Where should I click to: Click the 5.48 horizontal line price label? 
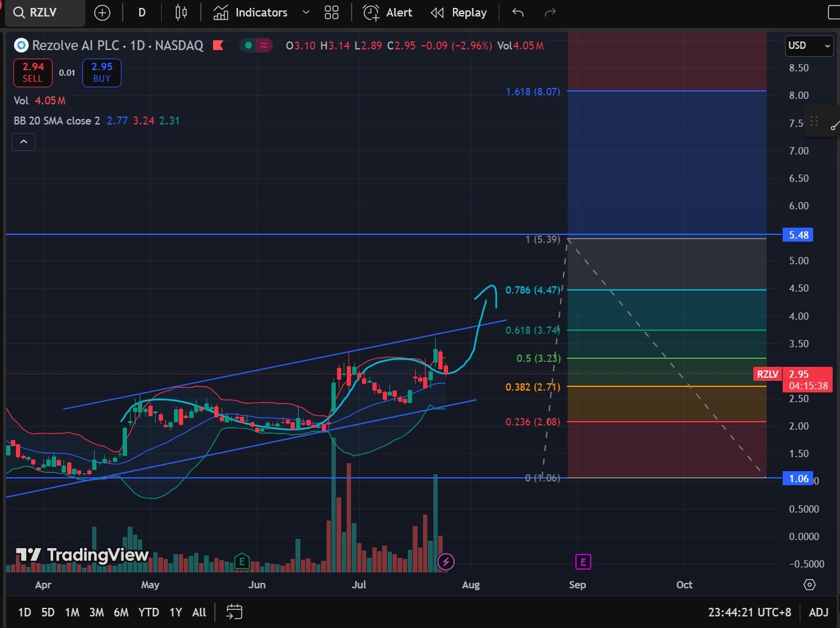tap(798, 235)
